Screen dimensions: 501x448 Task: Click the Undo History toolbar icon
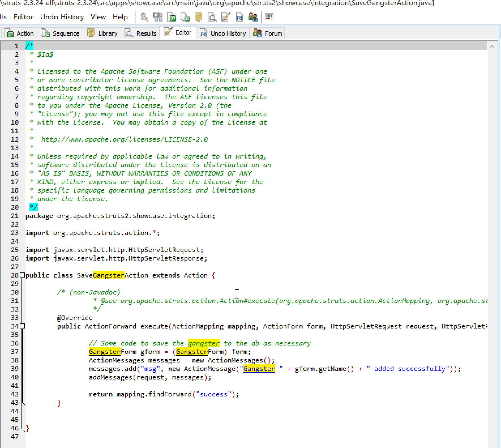239,17
